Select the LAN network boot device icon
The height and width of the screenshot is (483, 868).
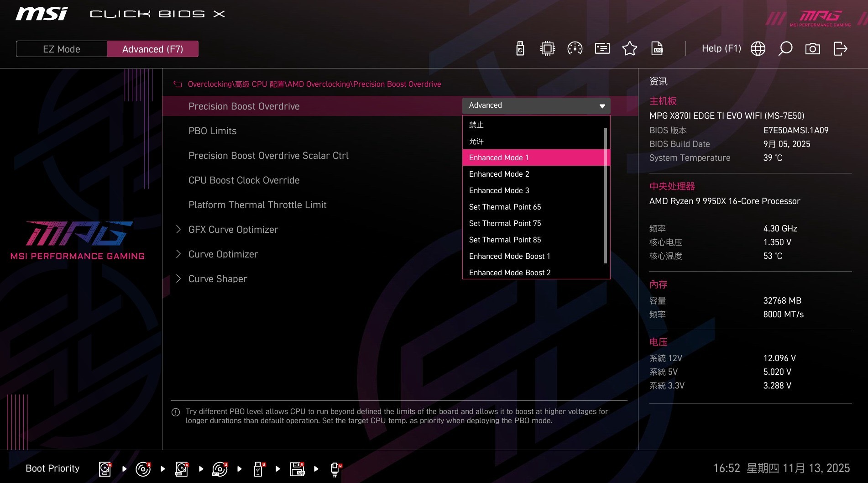[x=335, y=468]
